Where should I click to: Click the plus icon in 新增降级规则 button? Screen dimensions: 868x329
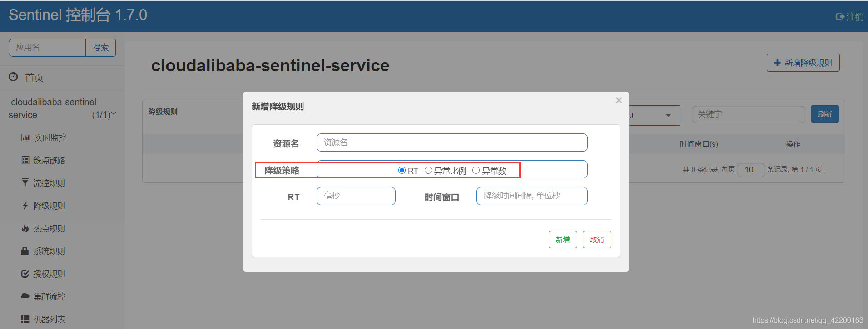777,63
